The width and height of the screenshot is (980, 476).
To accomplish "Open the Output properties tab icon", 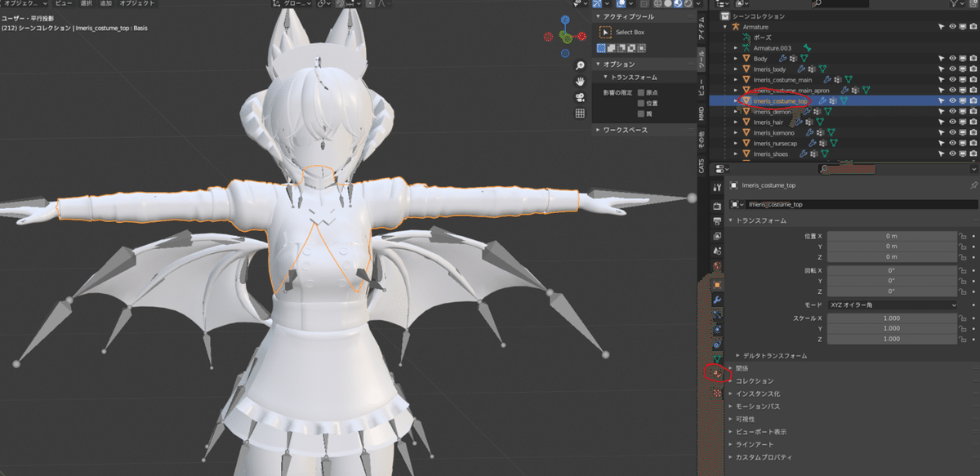I will pos(716,221).
